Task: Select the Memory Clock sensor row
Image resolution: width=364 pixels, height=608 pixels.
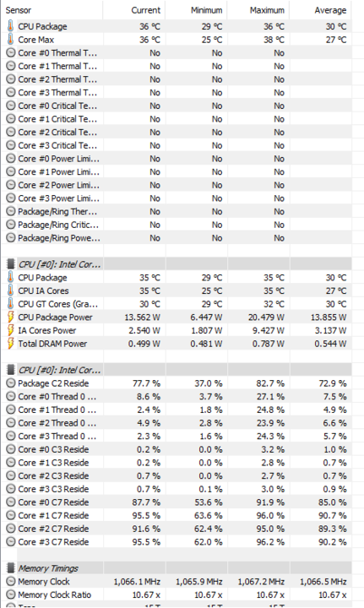Action: click(177, 581)
